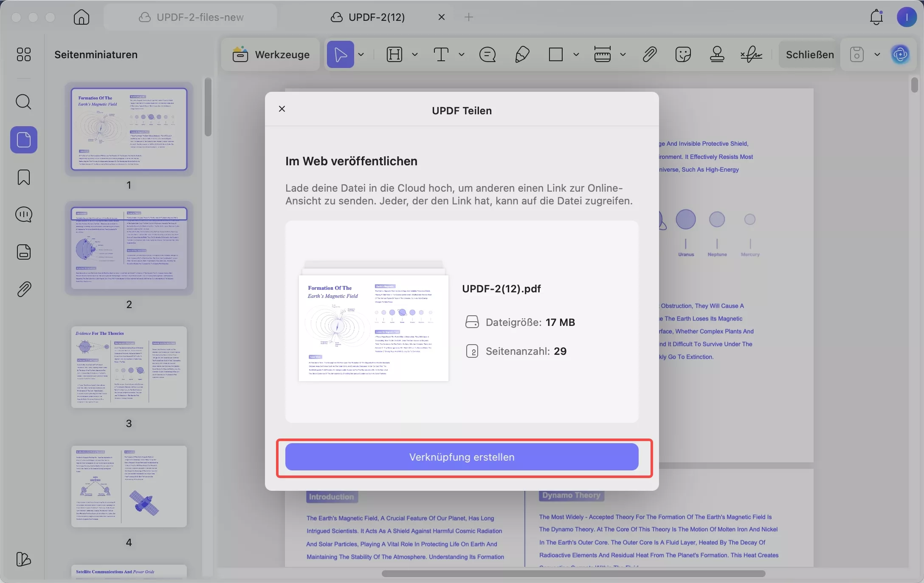This screenshot has width=924, height=583.
Task: Expand the save options dropdown
Action: [x=877, y=54]
